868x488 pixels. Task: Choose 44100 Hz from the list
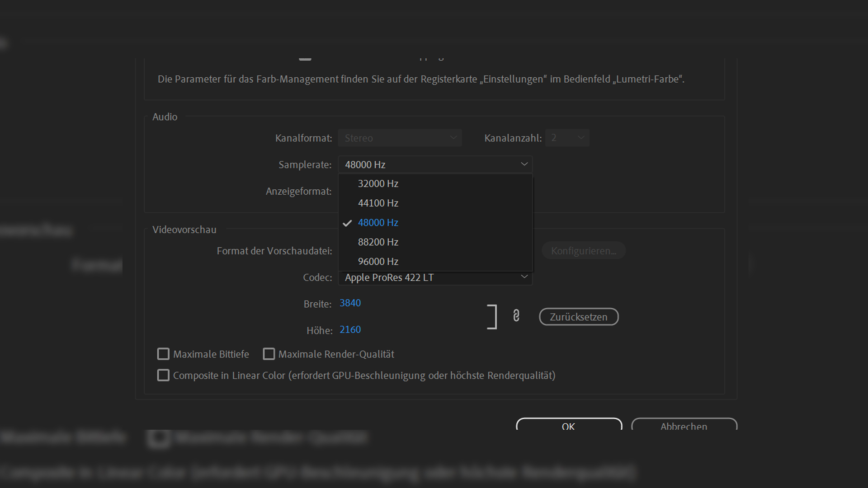click(x=378, y=203)
